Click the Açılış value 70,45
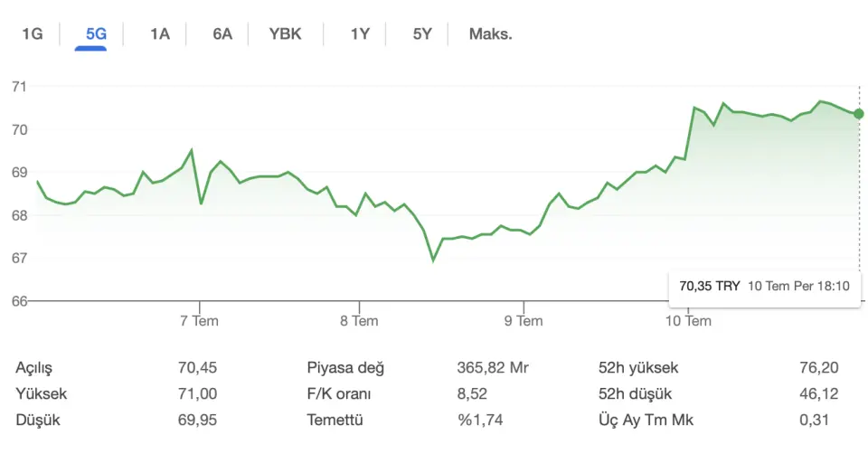868x454 pixels. (x=198, y=367)
